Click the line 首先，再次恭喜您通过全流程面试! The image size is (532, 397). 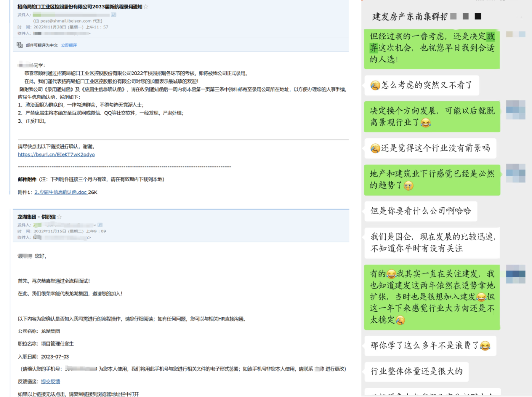pyautogui.click(x=54, y=281)
